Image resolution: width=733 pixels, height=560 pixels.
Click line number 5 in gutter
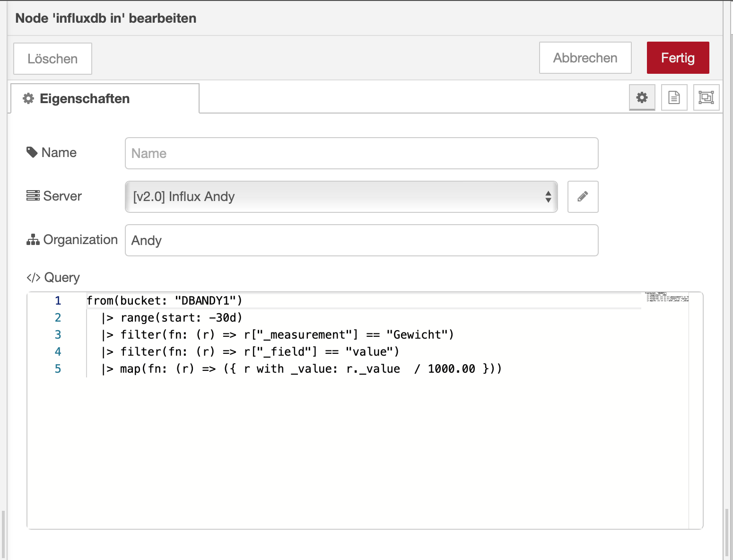coord(58,369)
